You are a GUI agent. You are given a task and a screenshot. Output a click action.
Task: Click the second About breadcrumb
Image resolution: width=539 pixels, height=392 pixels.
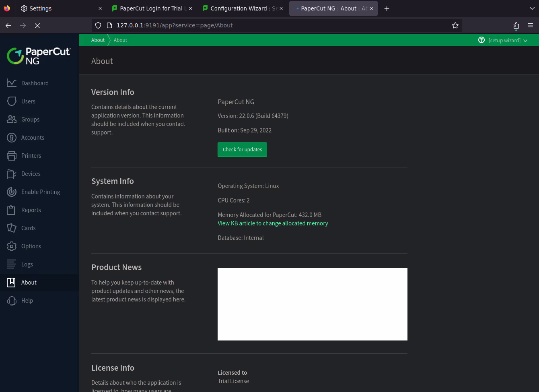pos(120,40)
